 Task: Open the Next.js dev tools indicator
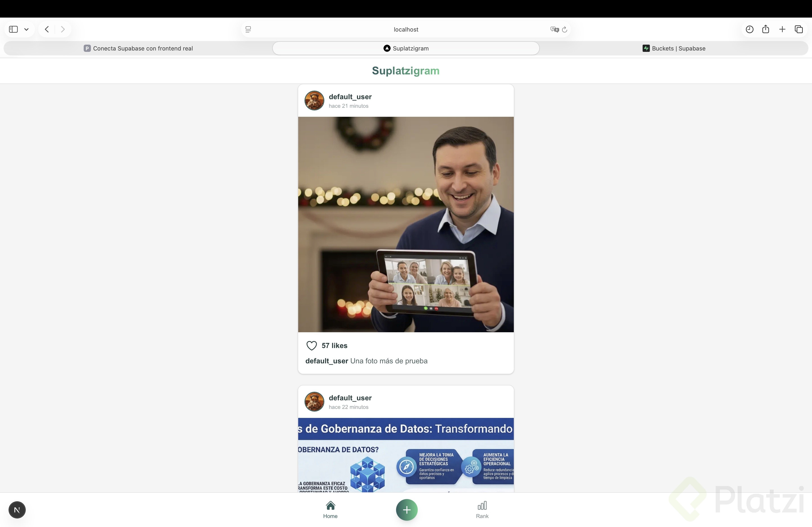tap(17, 510)
